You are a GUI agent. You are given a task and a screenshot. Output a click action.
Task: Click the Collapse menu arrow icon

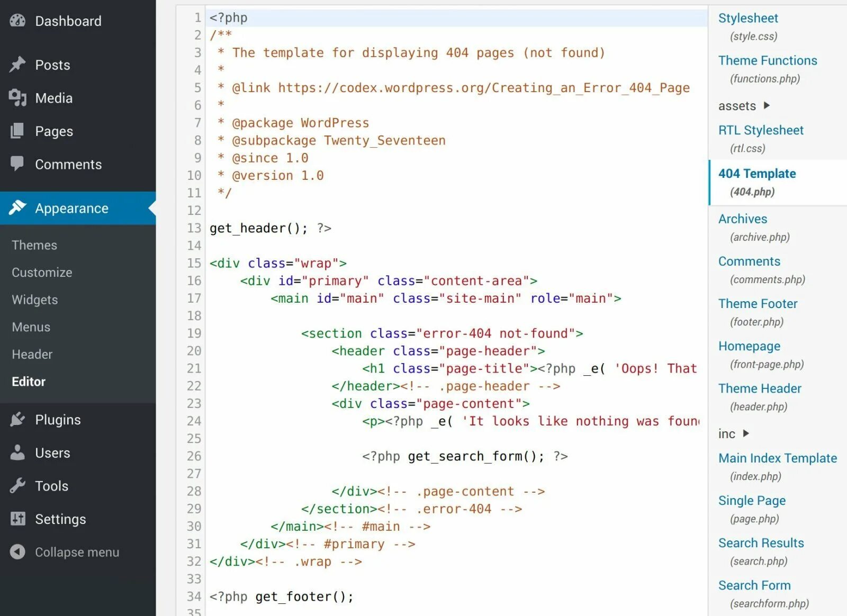point(17,552)
